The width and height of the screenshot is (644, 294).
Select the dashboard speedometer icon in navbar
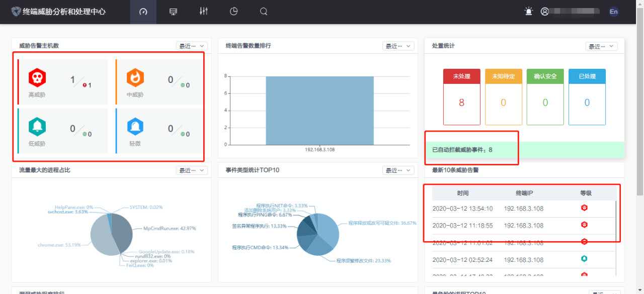(143, 11)
